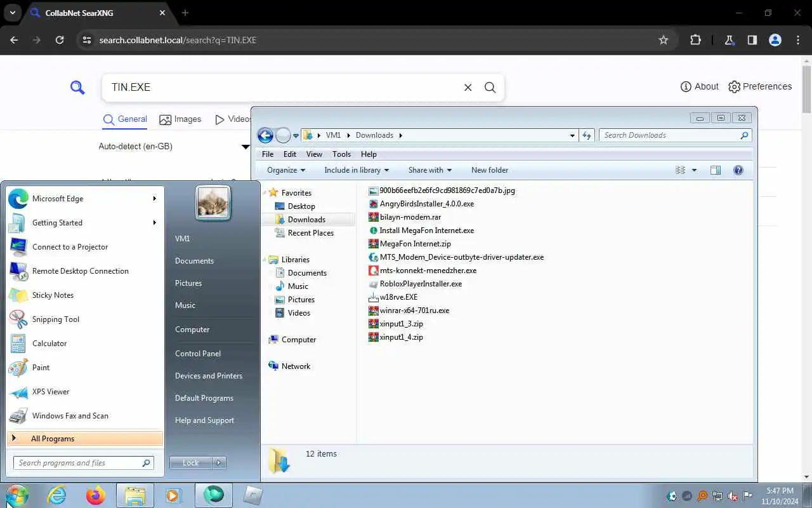Click Explorer back navigation arrow
The width and height of the screenshot is (812, 508).
point(265,135)
